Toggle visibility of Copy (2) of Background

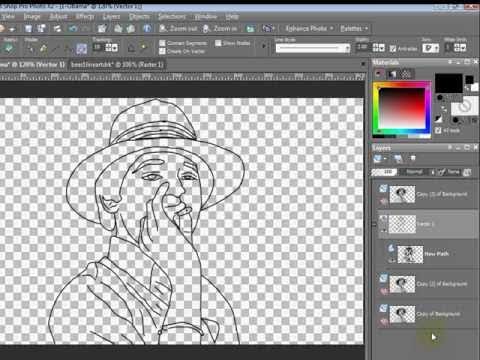[384, 292]
